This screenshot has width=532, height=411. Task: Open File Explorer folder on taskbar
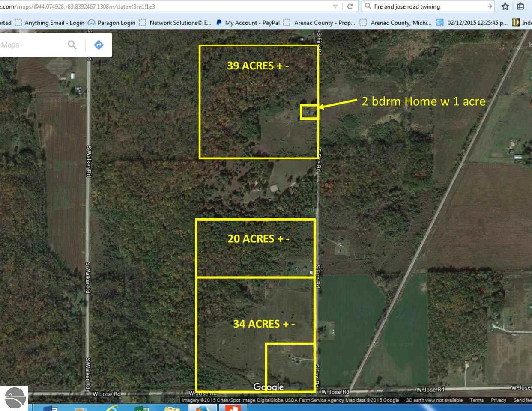[x=172, y=408]
